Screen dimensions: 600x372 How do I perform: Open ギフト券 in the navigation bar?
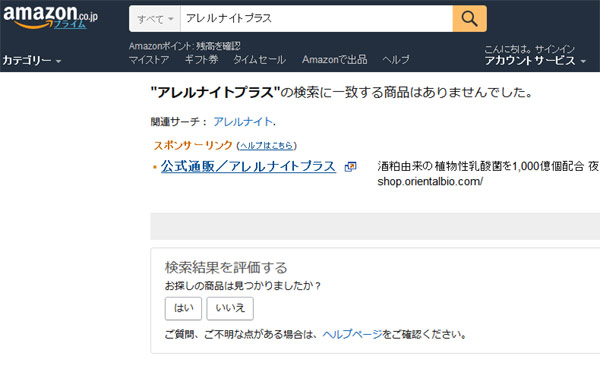point(201,59)
